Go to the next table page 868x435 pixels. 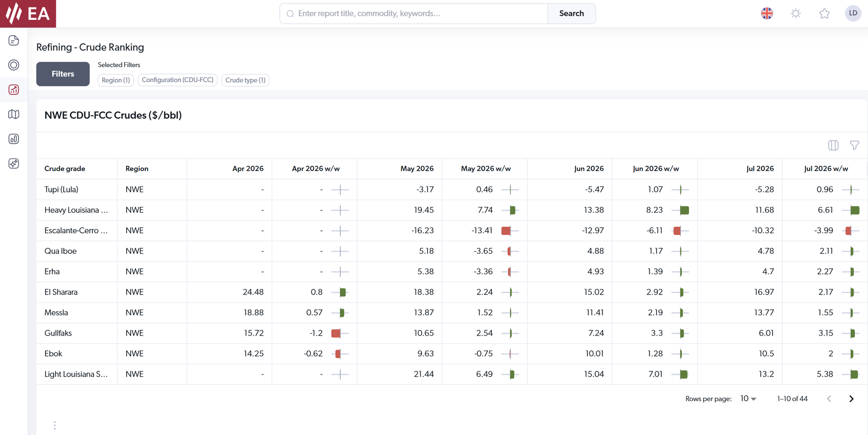851,399
